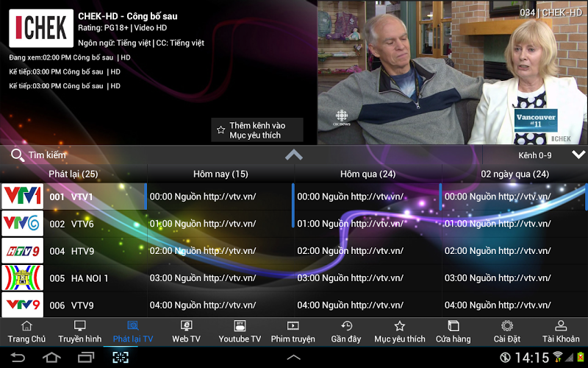Play yesterday's 01:00 program
This screenshot has height=368, width=588.
[x=368, y=224]
